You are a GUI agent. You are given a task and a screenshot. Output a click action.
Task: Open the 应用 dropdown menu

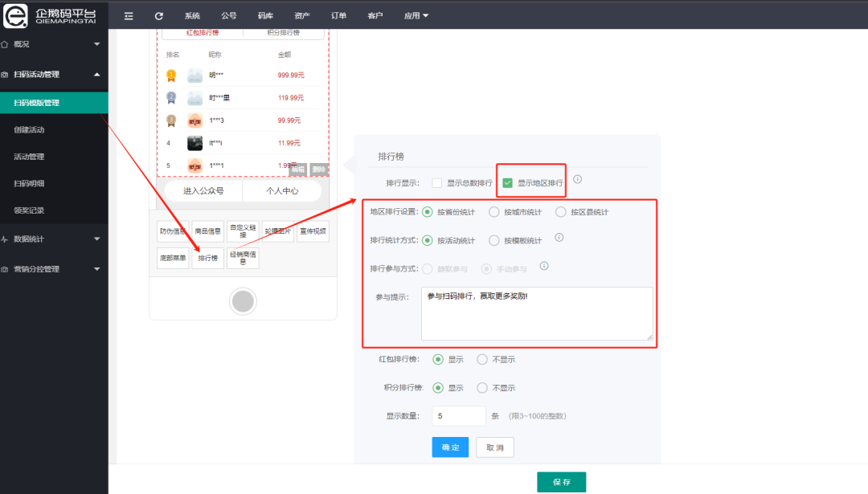click(x=416, y=15)
